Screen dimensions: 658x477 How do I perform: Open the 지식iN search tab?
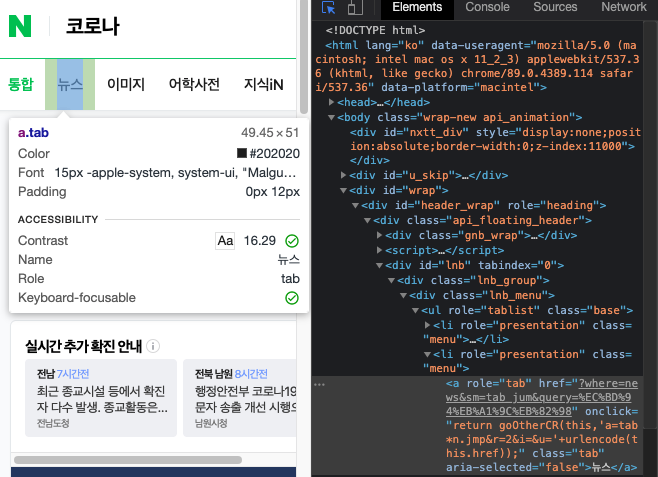tap(264, 84)
